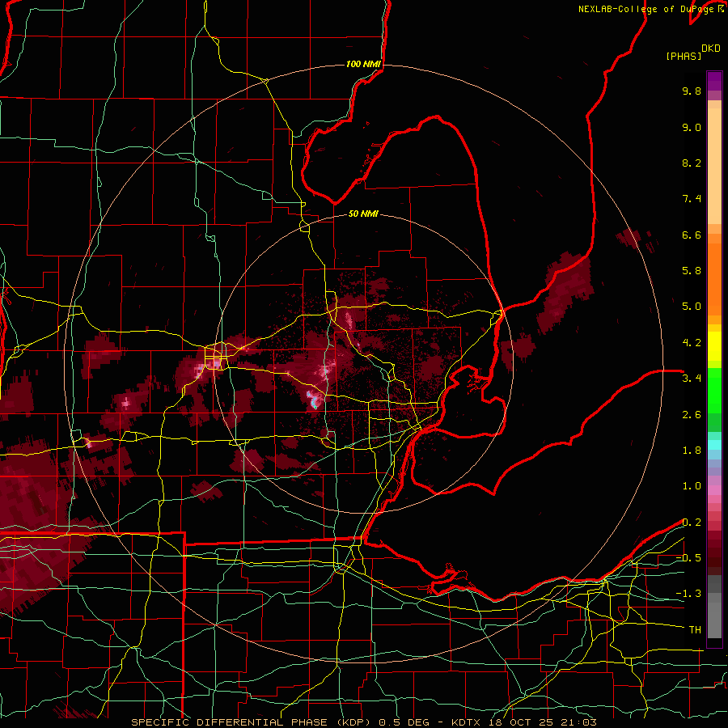This screenshot has height=728, width=728.
Task: Click the 1.0 value on the color scale
Action: [x=692, y=486]
